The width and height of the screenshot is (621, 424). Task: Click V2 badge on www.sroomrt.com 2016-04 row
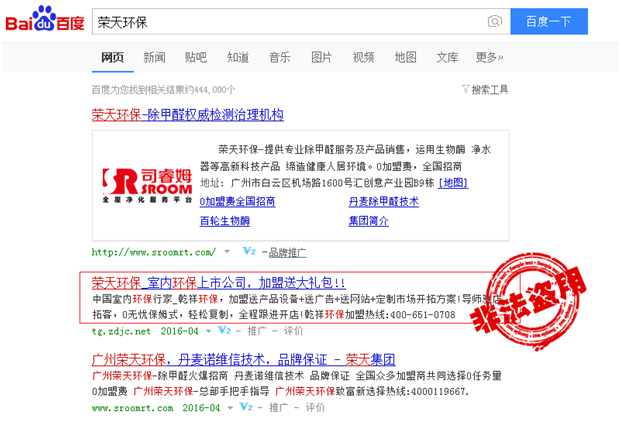(x=246, y=407)
